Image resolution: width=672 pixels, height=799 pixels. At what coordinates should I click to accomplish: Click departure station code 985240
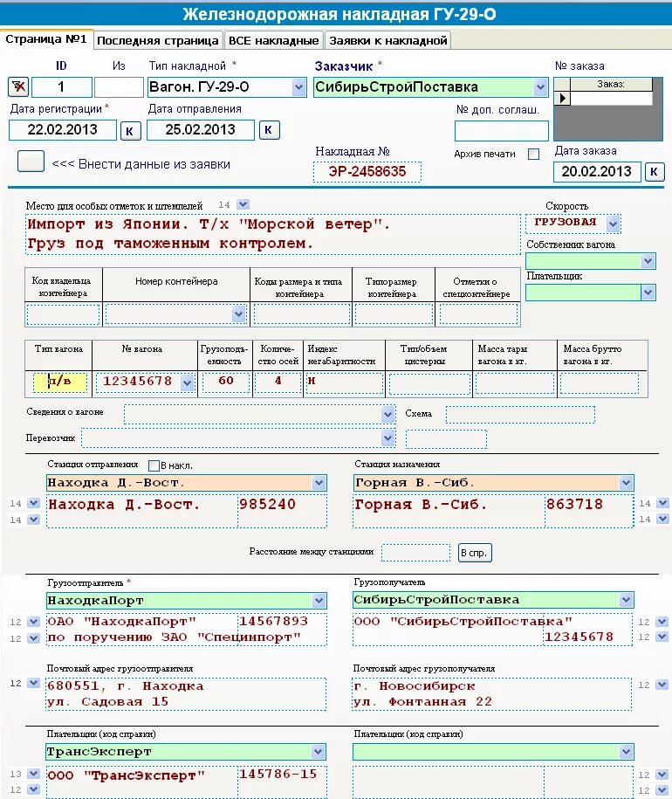point(268,505)
